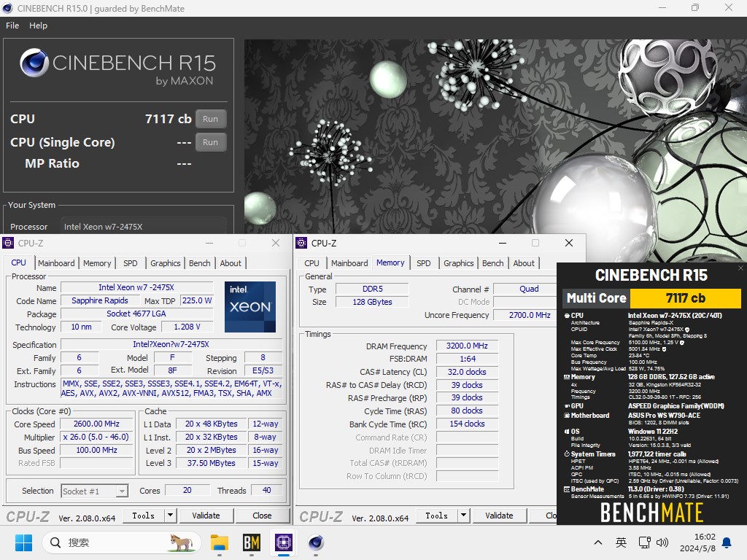Open the About tab in the right CPU-Z window
This screenshot has width=747, height=560.
point(524,262)
